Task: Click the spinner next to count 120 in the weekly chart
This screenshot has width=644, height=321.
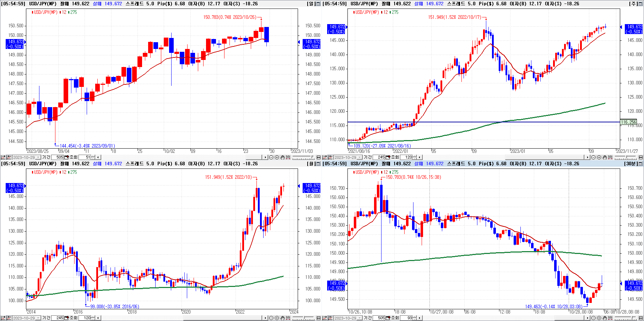Action: click(415, 157)
